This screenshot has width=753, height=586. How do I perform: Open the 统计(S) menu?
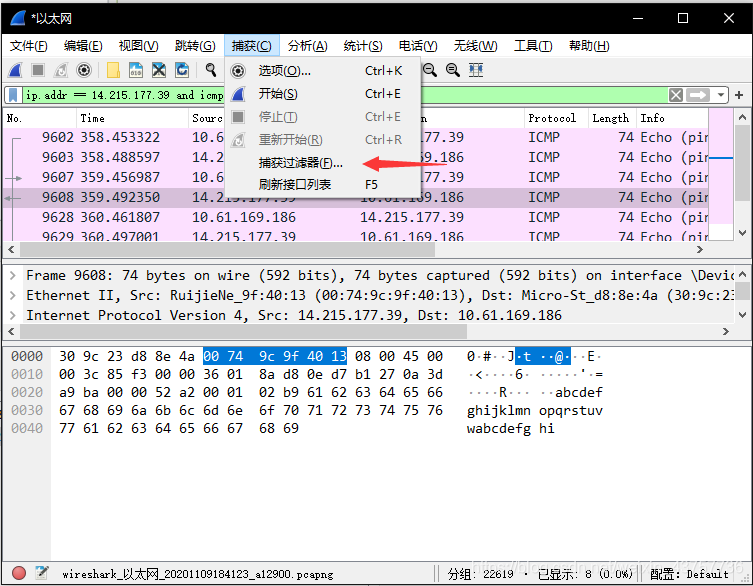(x=363, y=46)
